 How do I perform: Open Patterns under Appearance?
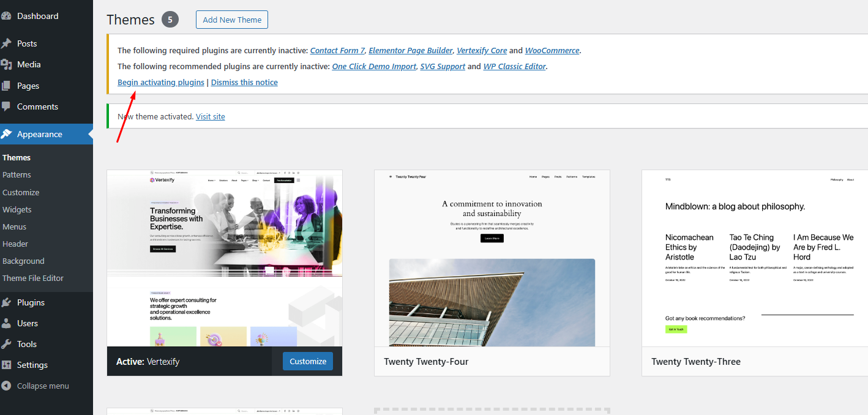(x=17, y=174)
